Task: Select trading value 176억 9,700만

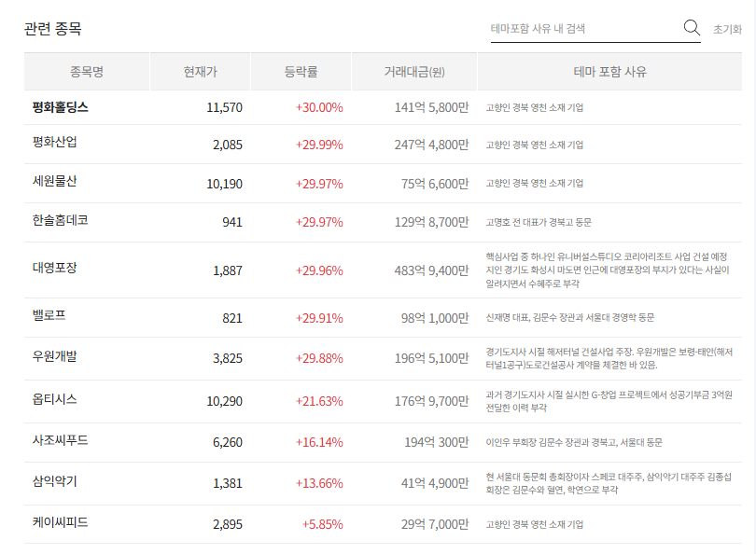Action: (431, 401)
